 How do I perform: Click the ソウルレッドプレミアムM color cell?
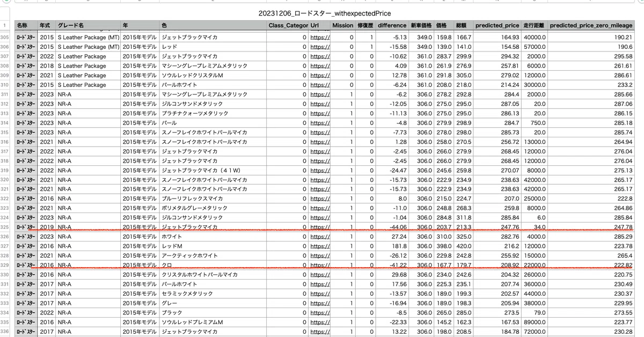(213, 322)
